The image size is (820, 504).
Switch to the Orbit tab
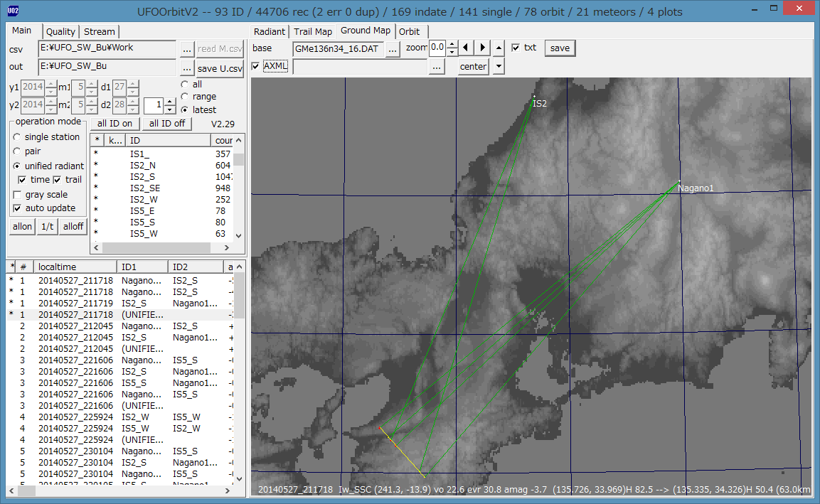tap(409, 31)
